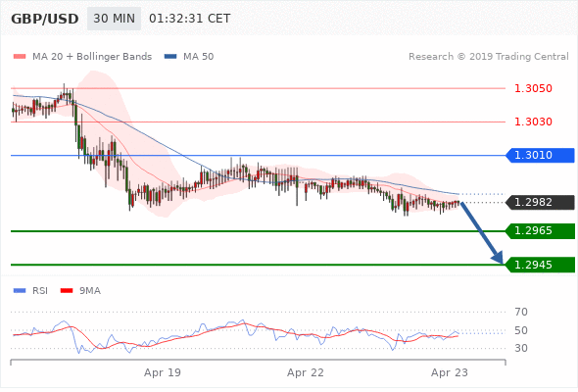Viewport: 578px width, 392px height.
Task: Click the 1.2945 green target tag
Action: pyautogui.click(x=540, y=266)
